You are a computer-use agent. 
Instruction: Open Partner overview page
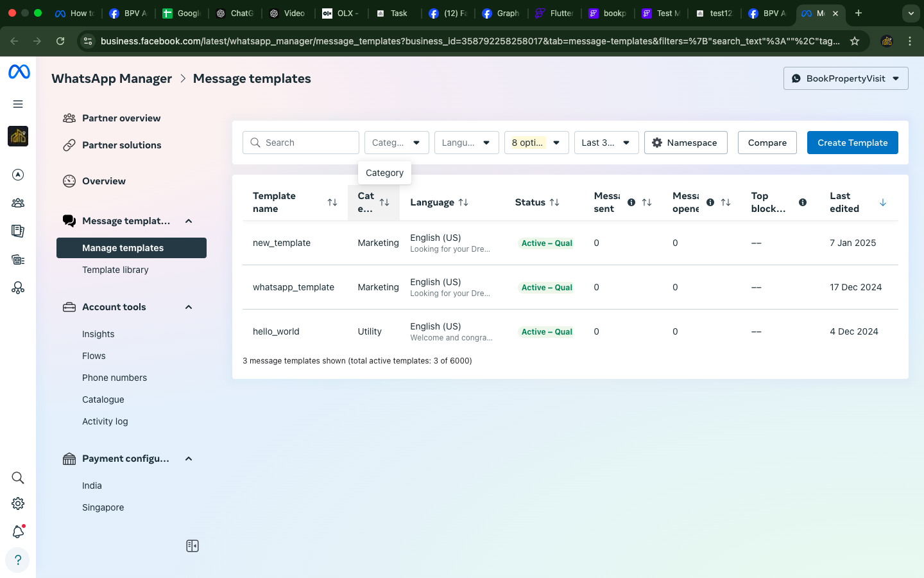pos(121,118)
